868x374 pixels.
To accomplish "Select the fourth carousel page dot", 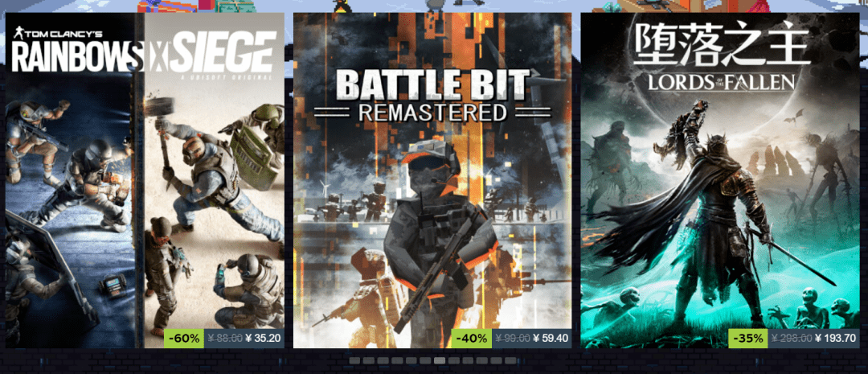I will [397, 360].
